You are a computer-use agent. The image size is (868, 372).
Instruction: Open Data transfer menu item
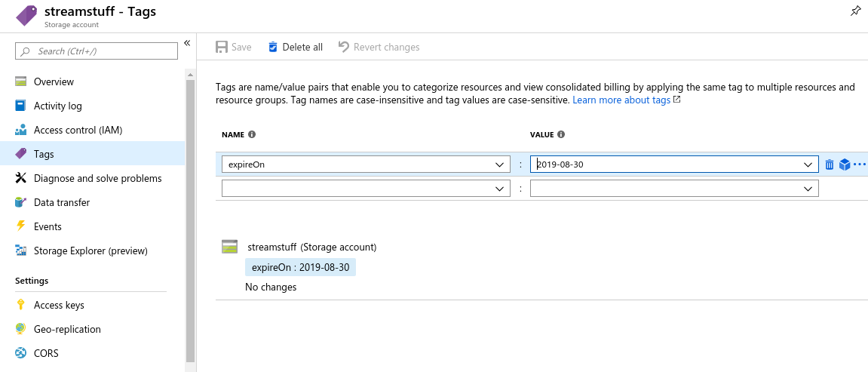93,203
